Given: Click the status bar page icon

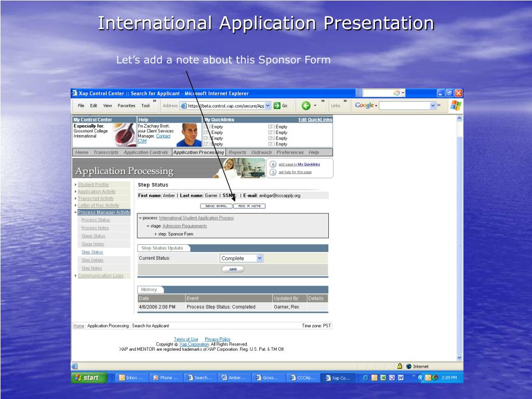Looking at the screenshot, I should coord(75,366).
